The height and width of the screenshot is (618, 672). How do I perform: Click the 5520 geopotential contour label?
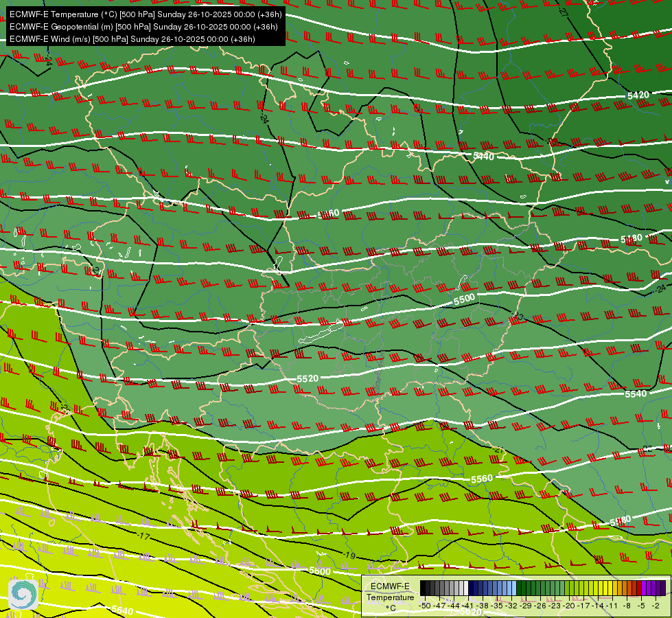308,378
